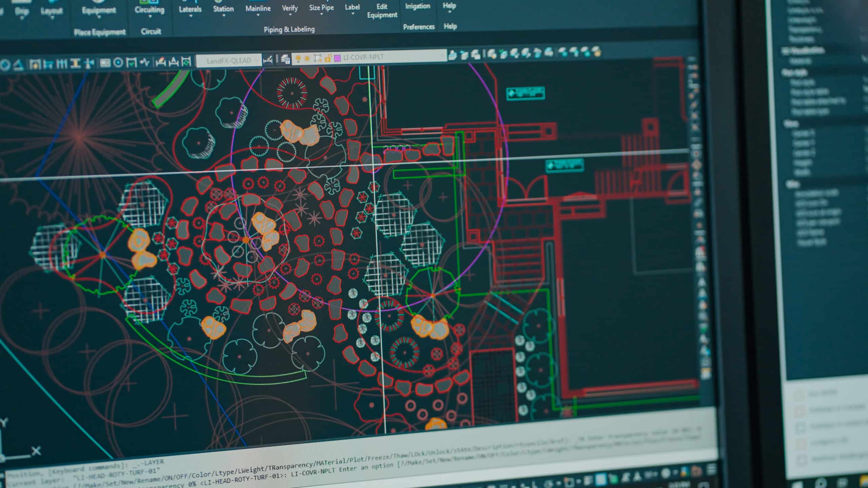Image resolution: width=868 pixels, height=488 pixels.
Task: Toggle layer on/off lightbulb icon
Action: [298, 59]
